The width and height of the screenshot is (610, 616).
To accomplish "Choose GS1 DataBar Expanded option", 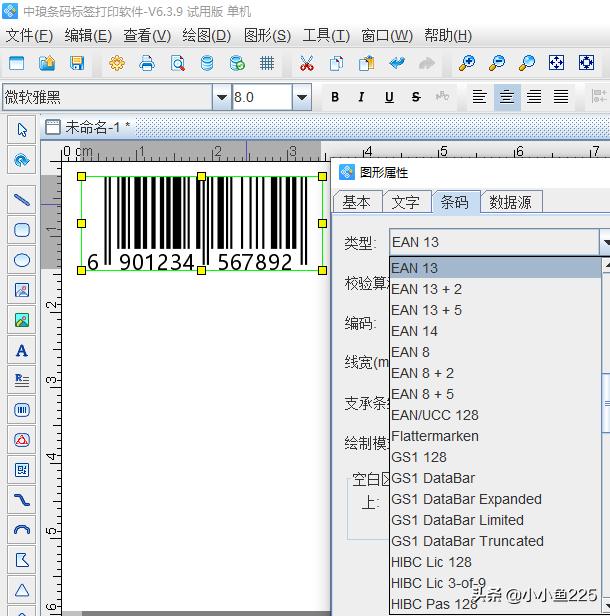I will tap(496, 499).
